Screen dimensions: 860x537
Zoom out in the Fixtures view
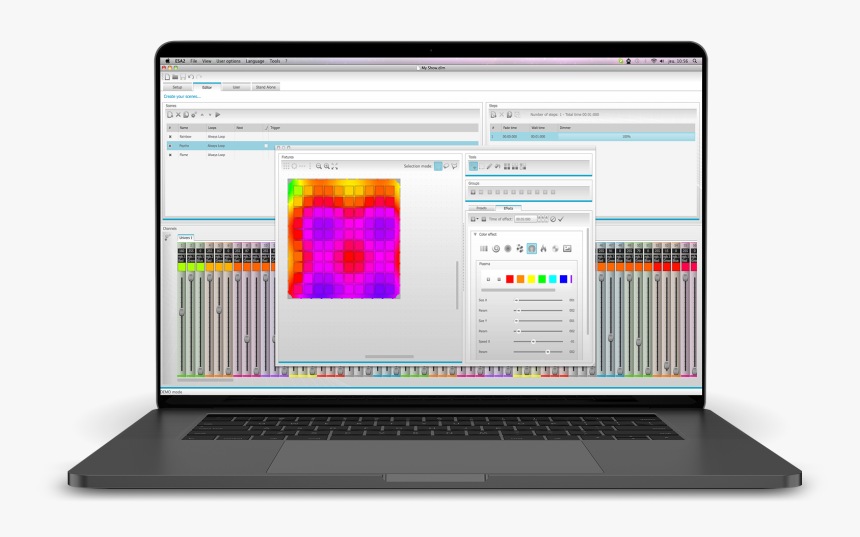319,166
